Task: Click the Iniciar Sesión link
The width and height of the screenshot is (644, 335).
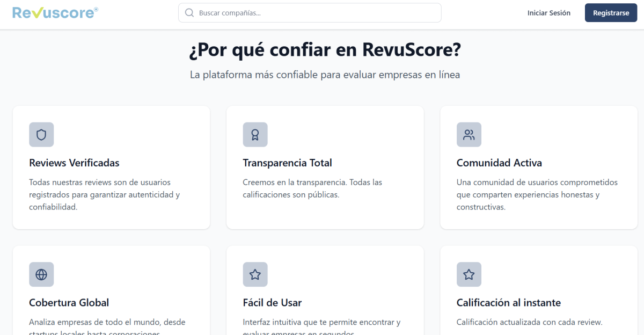Action: pos(549,12)
